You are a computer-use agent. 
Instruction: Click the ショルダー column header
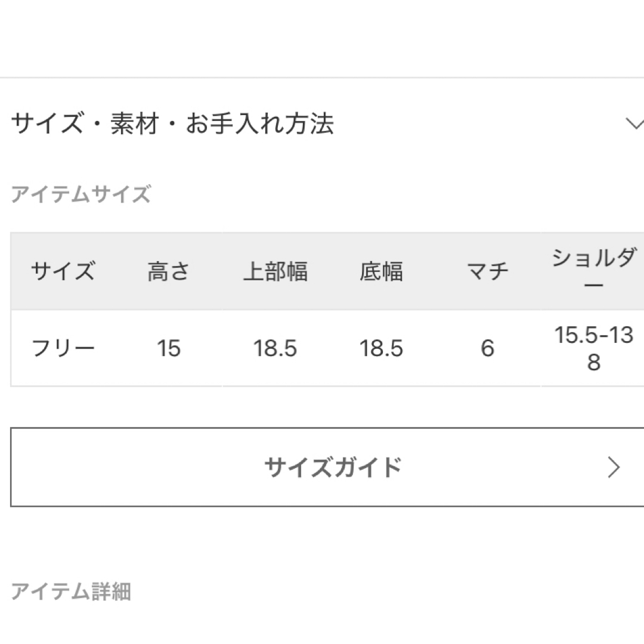click(x=594, y=271)
